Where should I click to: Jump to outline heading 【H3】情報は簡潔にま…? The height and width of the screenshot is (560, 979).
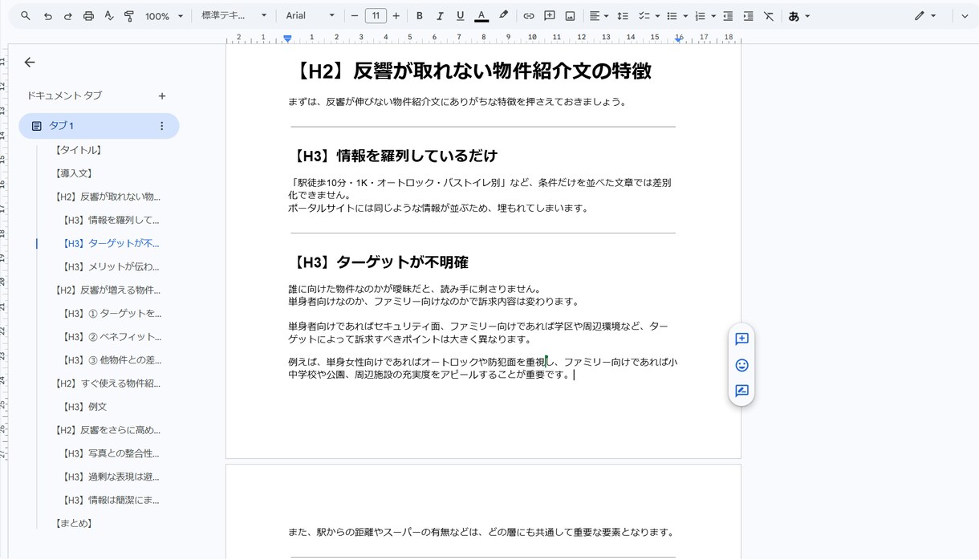coord(111,500)
